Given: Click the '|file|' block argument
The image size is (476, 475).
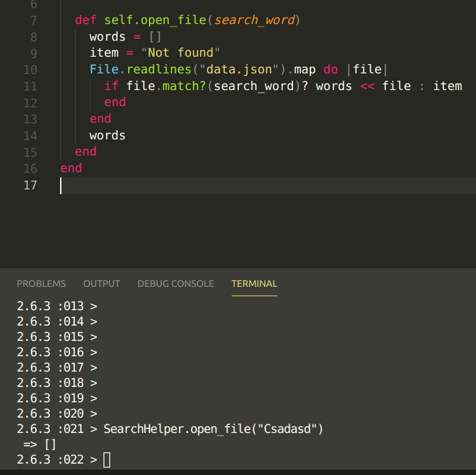Looking at the screenshot, I should 367,70.
